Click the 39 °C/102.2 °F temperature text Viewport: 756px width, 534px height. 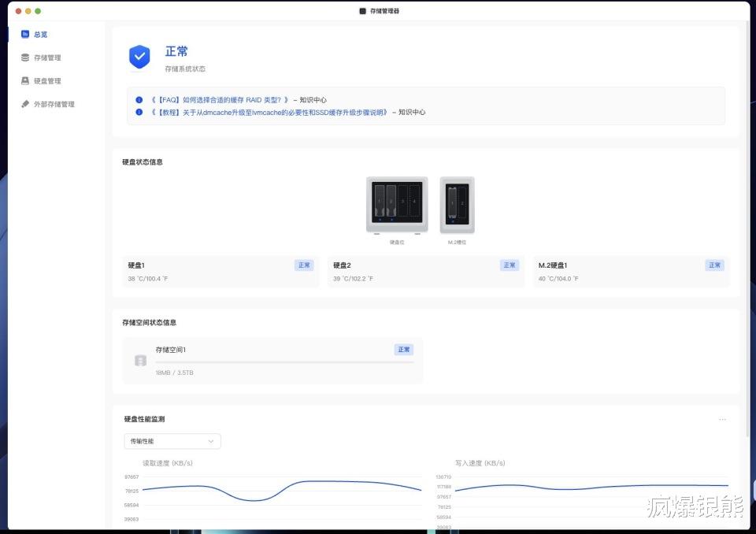(353, 278)
